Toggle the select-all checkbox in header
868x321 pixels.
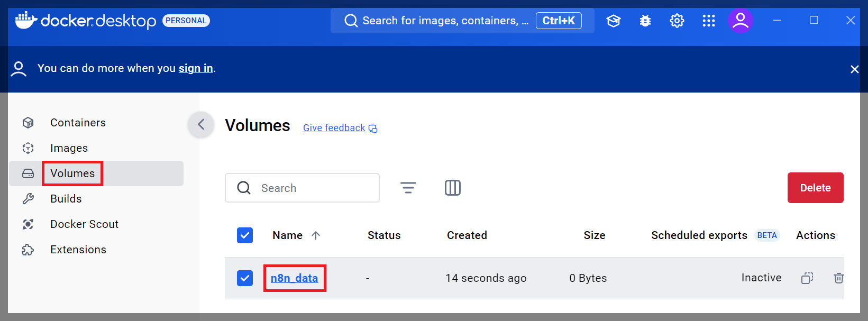coord(245,235)
